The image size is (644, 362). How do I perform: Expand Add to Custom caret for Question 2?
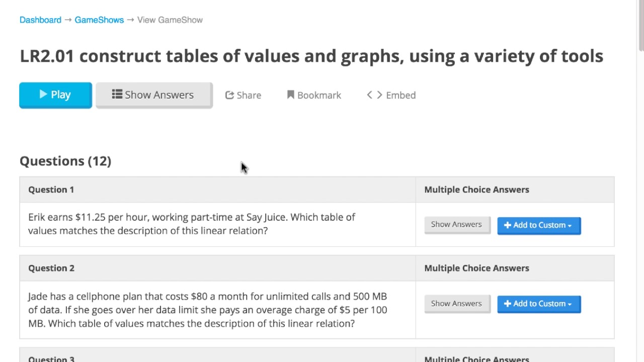[570, 304]
